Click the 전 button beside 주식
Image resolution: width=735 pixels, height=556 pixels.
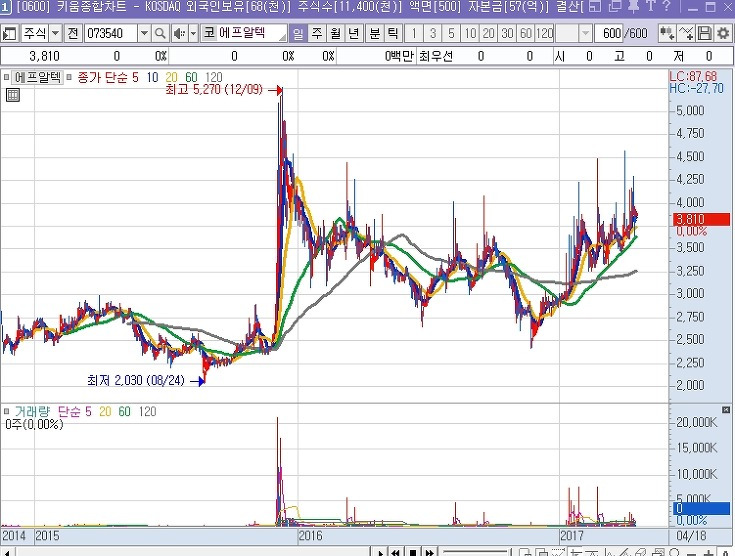(x=73, y=33)
